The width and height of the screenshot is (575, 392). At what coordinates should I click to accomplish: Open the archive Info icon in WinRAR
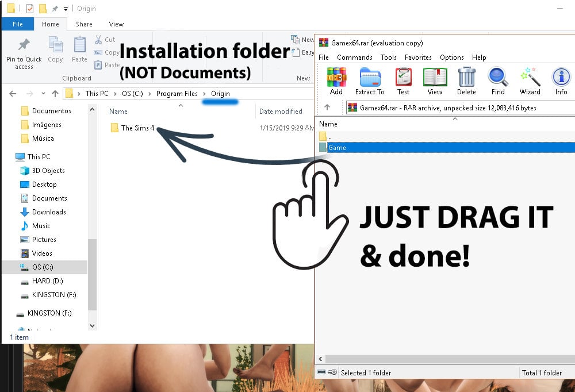coord(561,81)
